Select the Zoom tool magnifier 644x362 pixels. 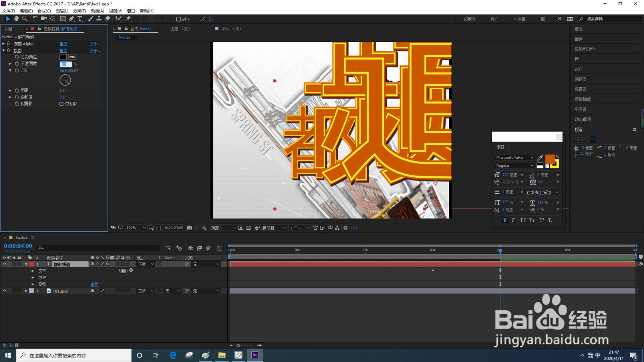tap(25, 19)
